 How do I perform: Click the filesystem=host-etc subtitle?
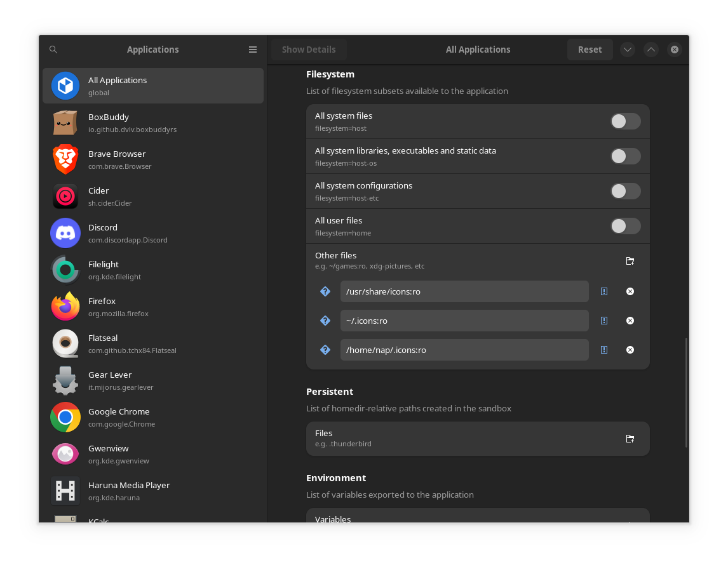pyautogui.click(x=347, y=198)
